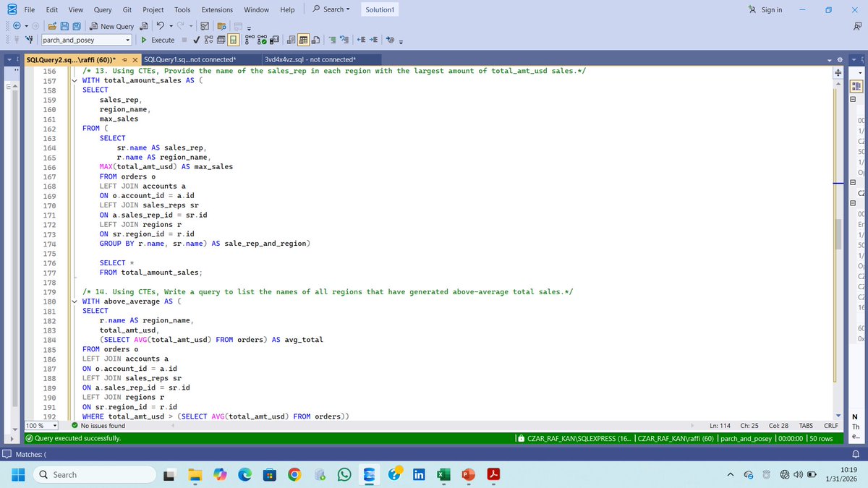Viewport: 868px width, 488px height.
Task: Select Results to File icon
Action: pos(315,40)
